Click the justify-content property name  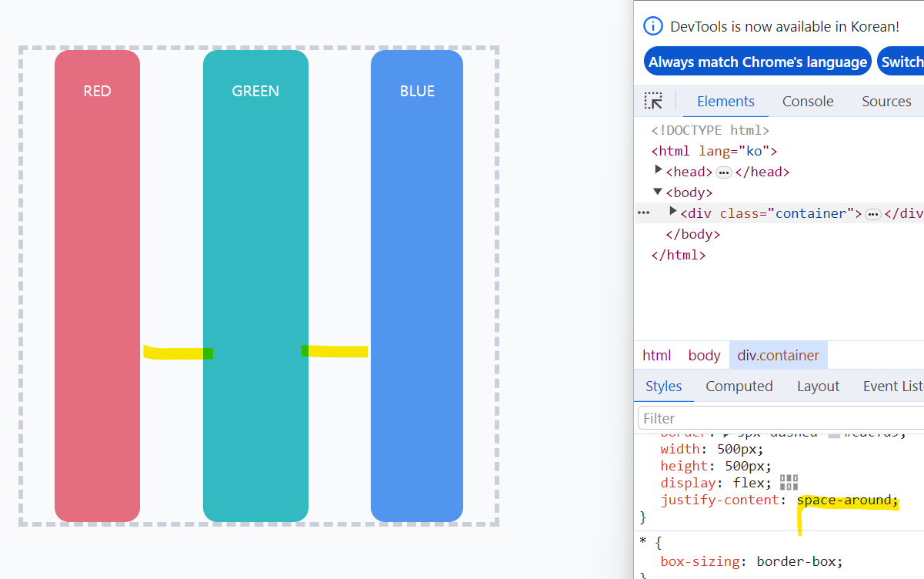point(720,500)
